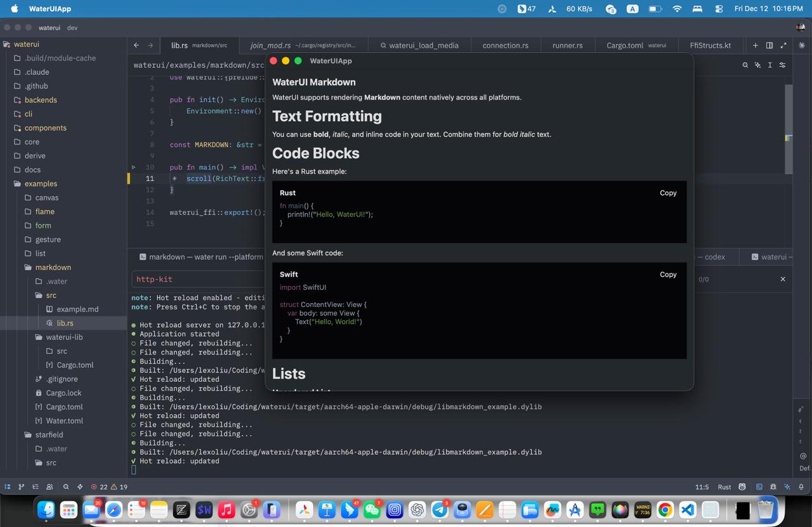
Task: Click the run indicator beside line 10
Action: pos(133,167)
